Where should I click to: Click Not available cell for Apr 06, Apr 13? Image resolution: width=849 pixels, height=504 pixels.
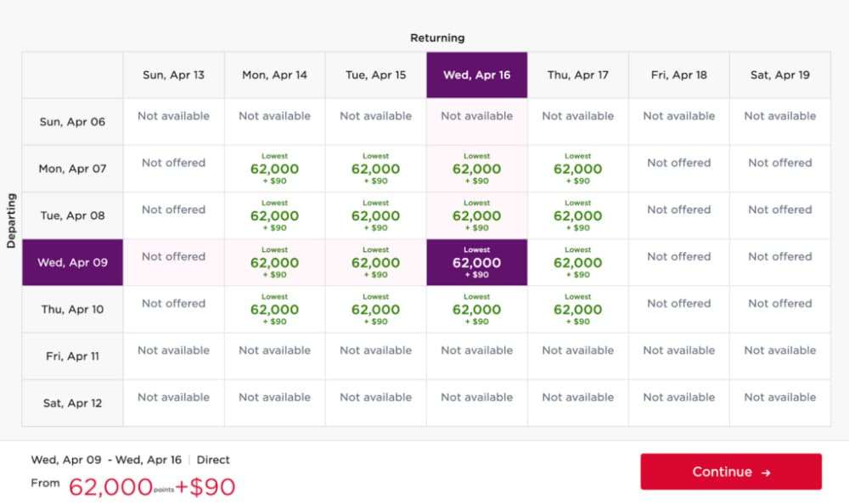coord(174,116)
